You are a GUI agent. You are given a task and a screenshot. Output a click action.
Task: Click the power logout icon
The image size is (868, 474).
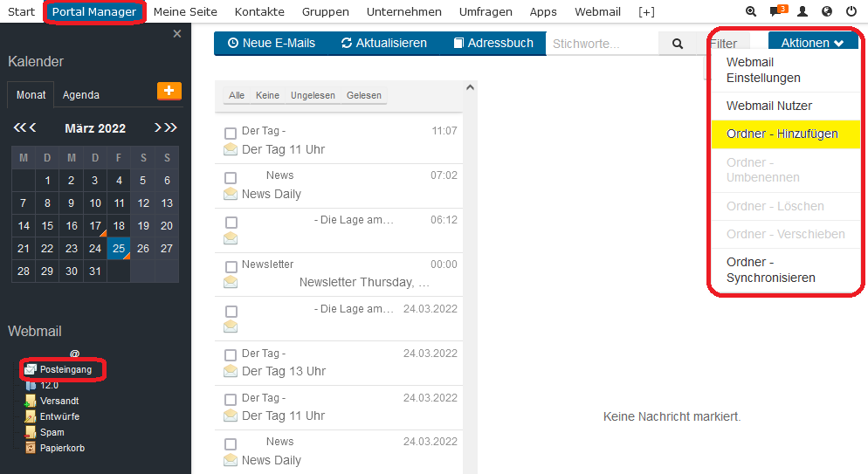click(x=851, y=11)
